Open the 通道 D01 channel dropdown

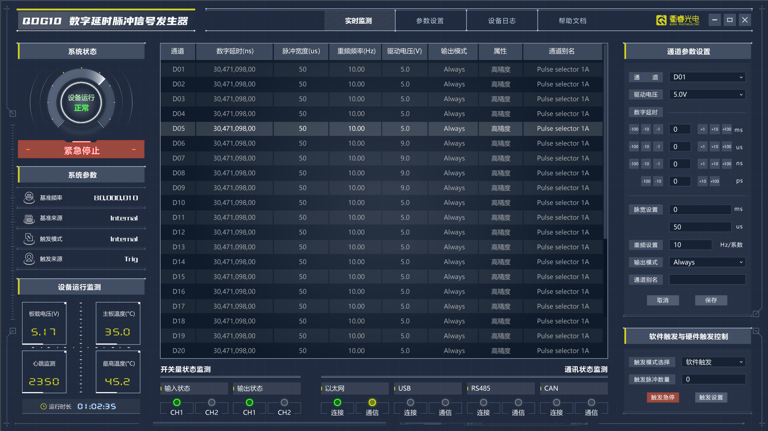[707, 77]
